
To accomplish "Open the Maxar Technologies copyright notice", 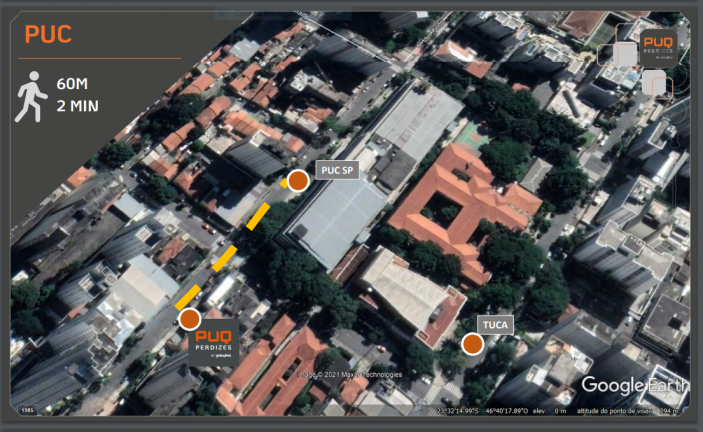I will [x=350, y=375].
